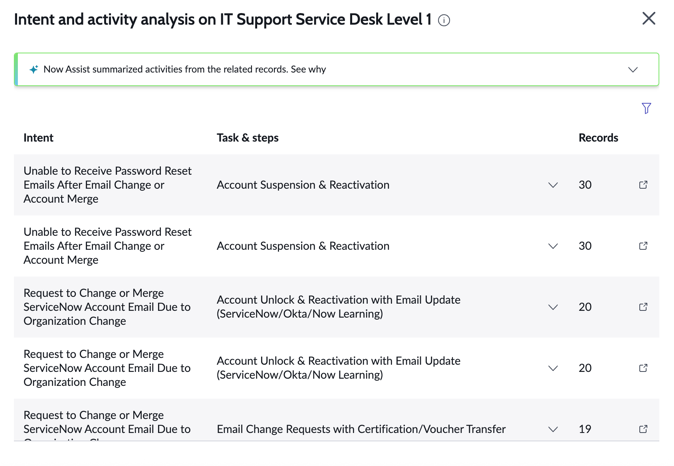Screen dimensions: 674x466
Task: Expand first Account Unlock & Reactivation steps
Action: 553,307
